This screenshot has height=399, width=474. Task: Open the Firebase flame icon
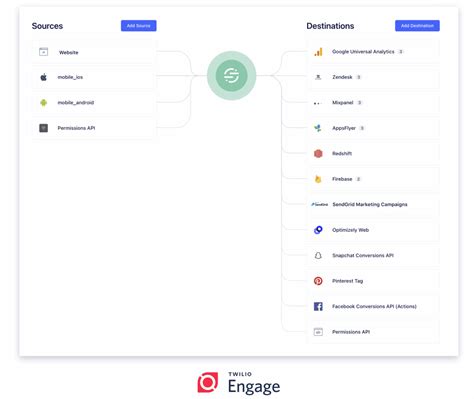(318, 179)
